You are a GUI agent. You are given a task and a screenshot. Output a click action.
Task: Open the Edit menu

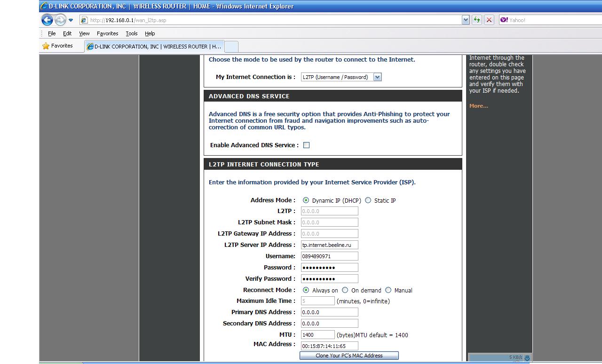pyautogui.click(x=67, y=33)
